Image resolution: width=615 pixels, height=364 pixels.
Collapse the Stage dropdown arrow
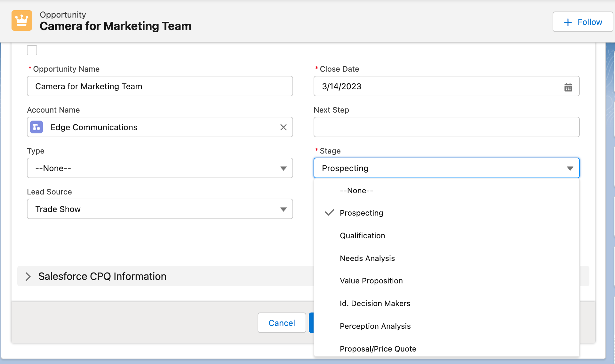[x=570, y=168]
